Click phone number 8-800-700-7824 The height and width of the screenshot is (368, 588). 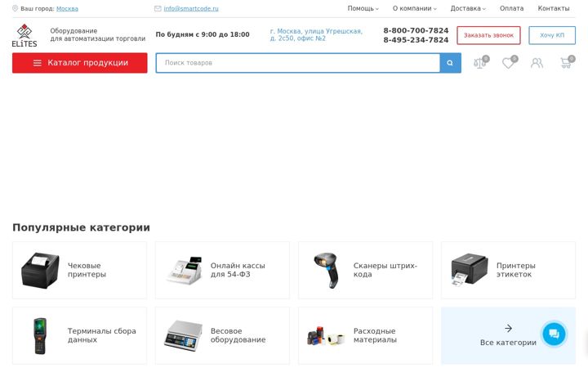(x=416, y=30)
